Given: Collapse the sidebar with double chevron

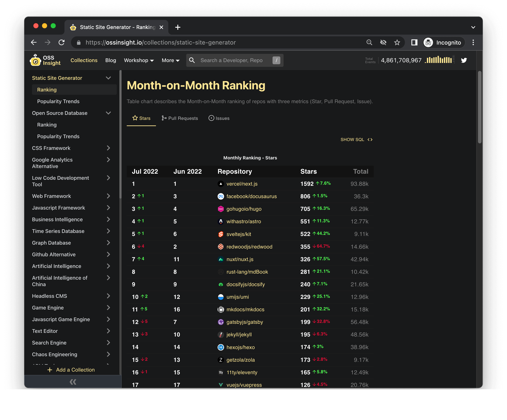Looking at the screenshot, I should point(73,382).
